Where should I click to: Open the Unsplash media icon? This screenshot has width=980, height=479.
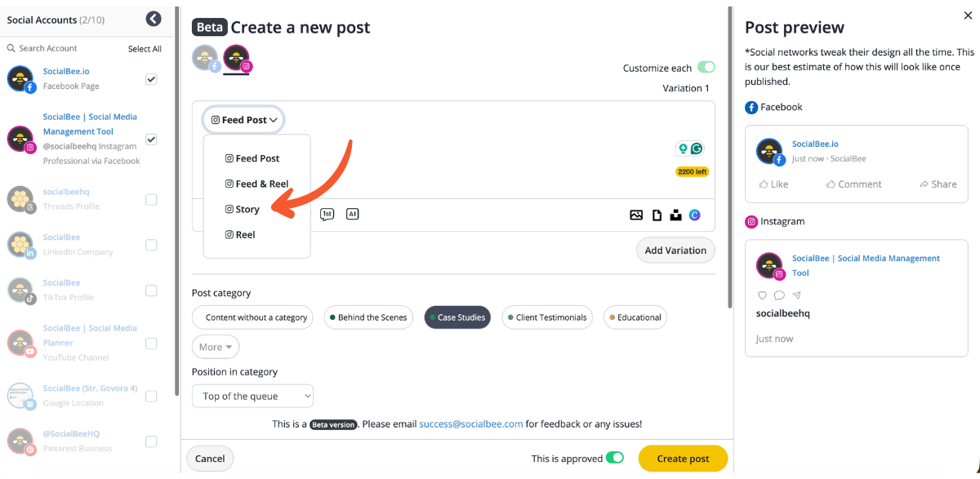pos(675,215)
